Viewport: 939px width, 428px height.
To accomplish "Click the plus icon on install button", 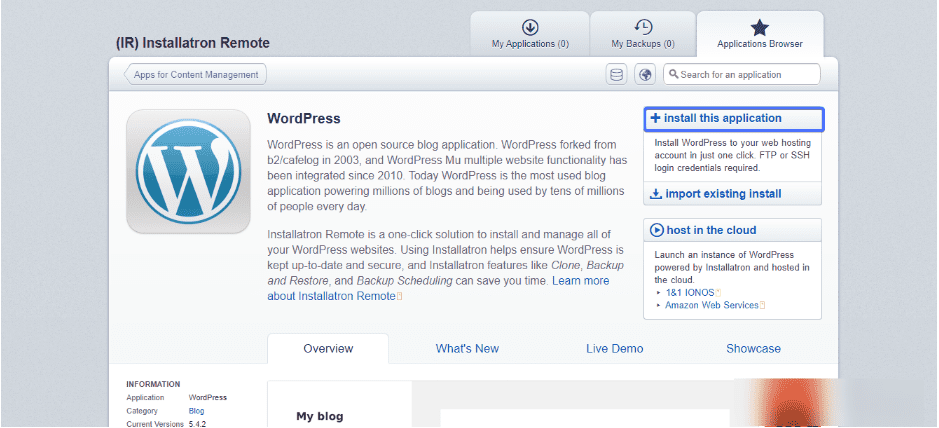I will tap(656, 118).
